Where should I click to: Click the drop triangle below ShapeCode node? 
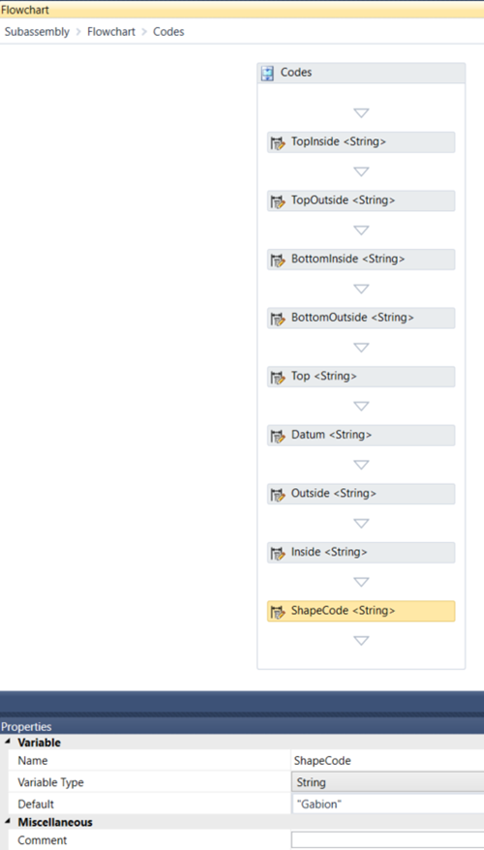tap(361, 641)
